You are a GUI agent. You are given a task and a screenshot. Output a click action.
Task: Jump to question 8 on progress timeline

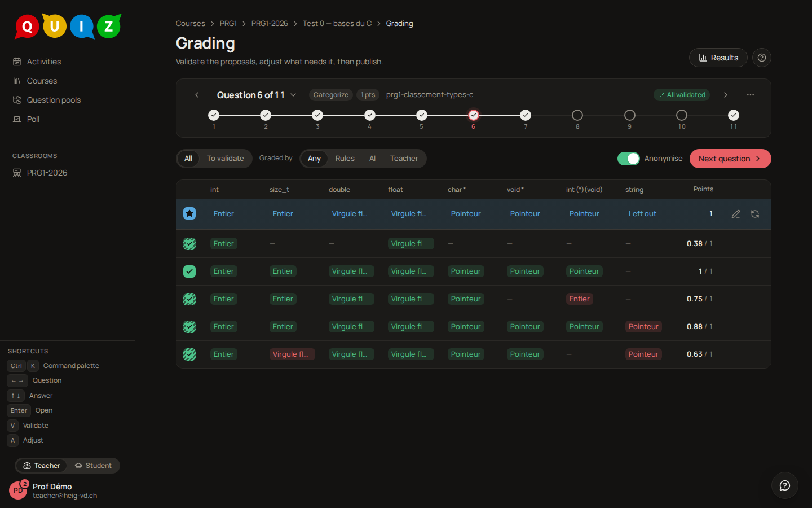click(x=577, y=115)
